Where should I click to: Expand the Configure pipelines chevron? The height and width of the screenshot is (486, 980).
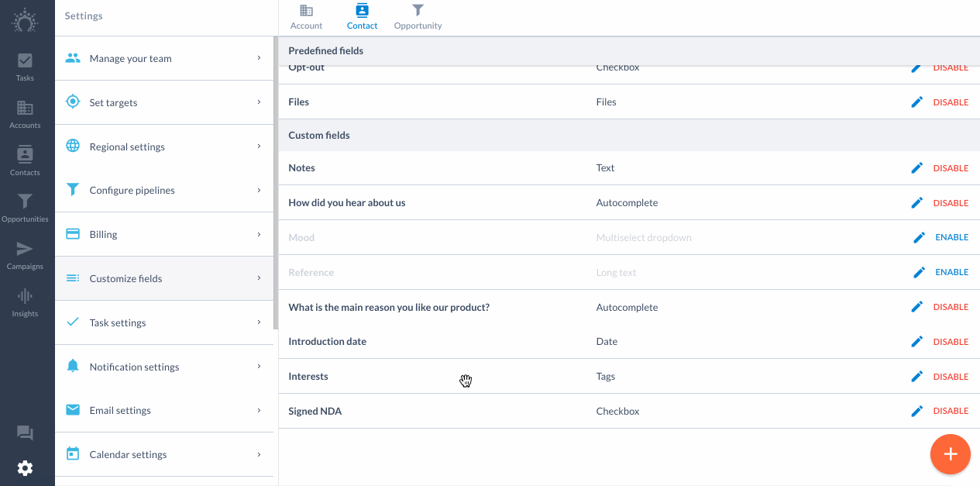[259, 190]
